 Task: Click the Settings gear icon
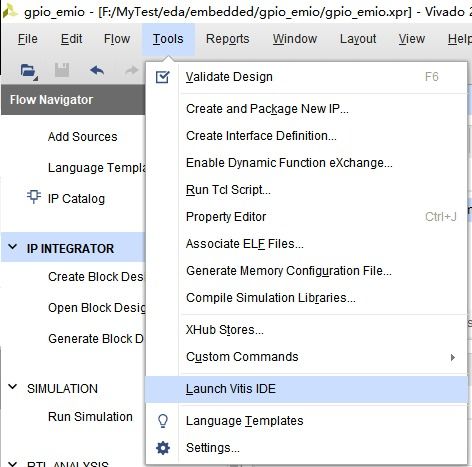tap(163, 448)
